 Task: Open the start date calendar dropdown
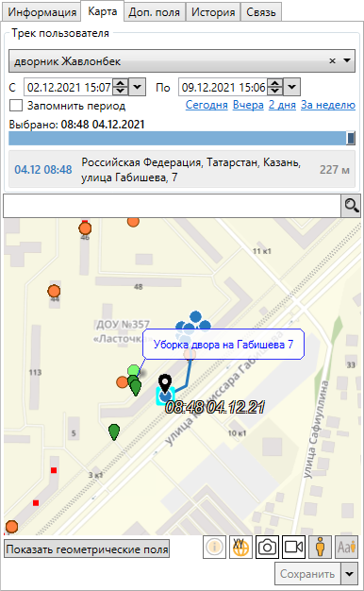tap(138, 88)
